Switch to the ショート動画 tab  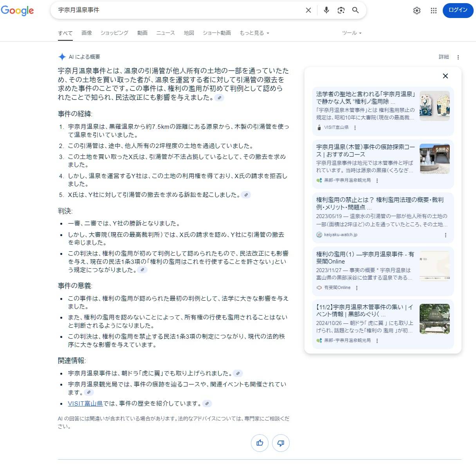[x=217, y=33]
